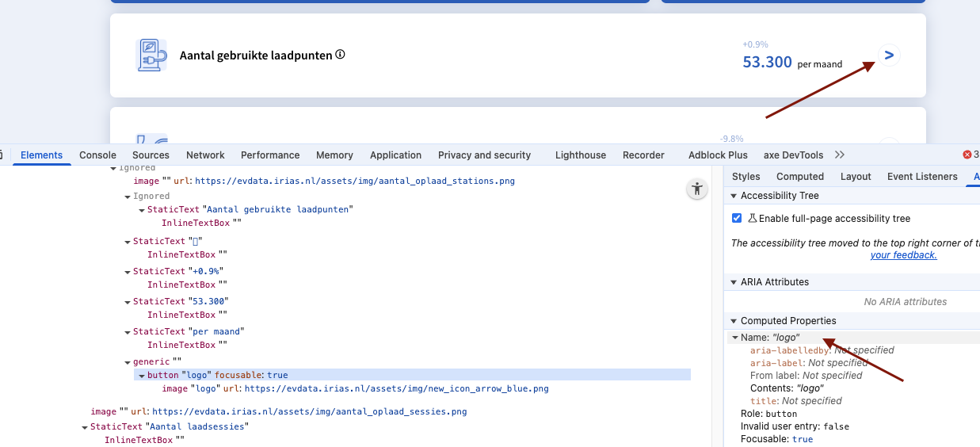Click the charging station icon on the card
The height and width of the screenshot is (447, 980).
click(152, 55)
